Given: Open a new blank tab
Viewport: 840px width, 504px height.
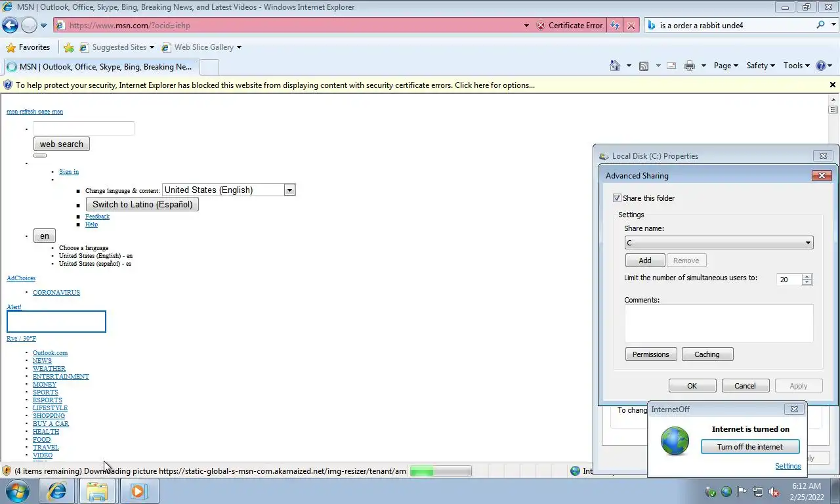Looking at the screenshot, I should coord(209,67).
